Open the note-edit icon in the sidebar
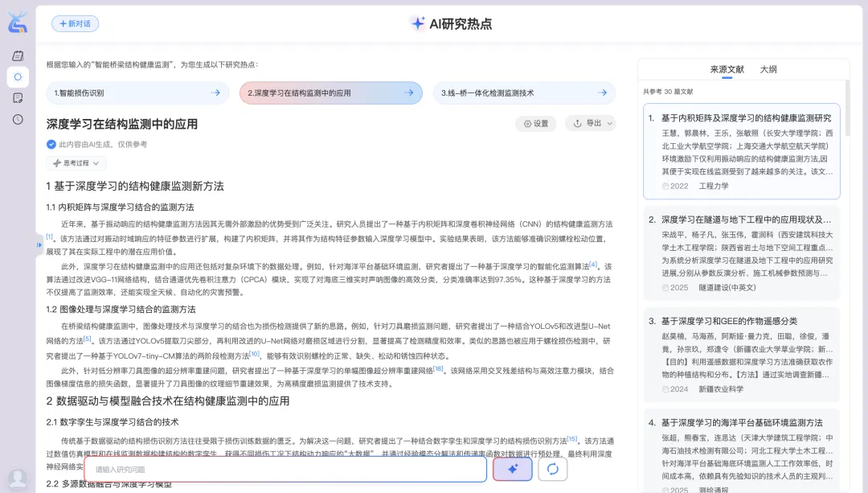This screenshot has width=868, height=493. tap(18, 98)
